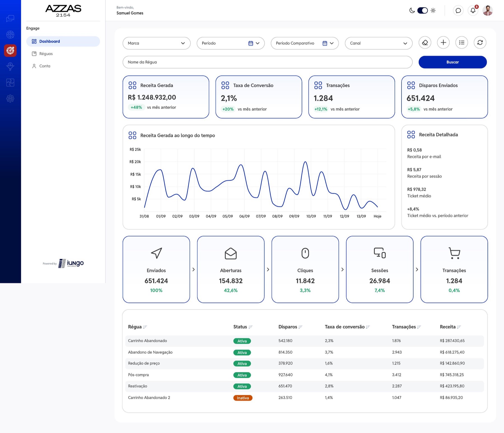Click the Carrinho Abandonado 2 Inativa badge
Image resolution: width=504 pixels, height=433 pixels.
(243, 398)
